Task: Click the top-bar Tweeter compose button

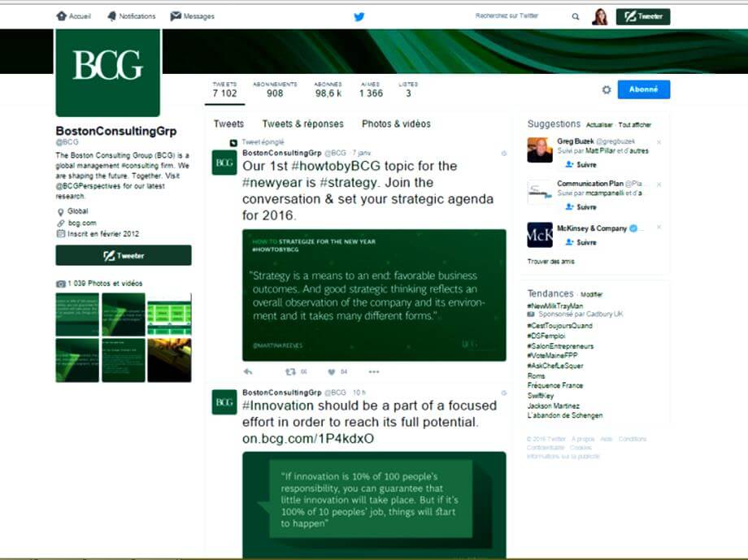Action: (643, 17)
